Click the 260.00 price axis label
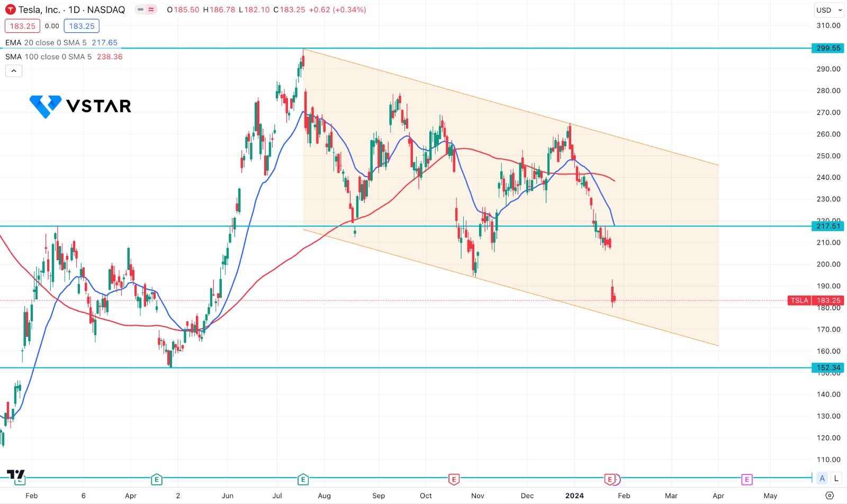This screenshot has height=504, width=847. coord(828,134)
